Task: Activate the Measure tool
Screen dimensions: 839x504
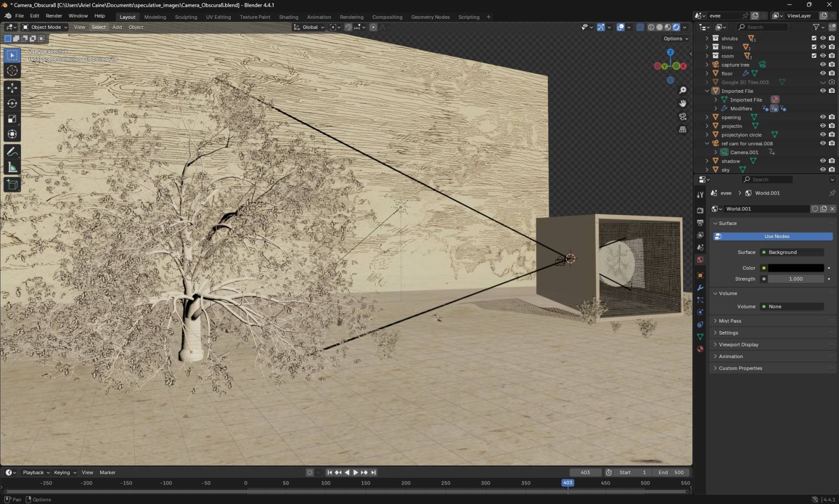Action: tap(12, 167)
